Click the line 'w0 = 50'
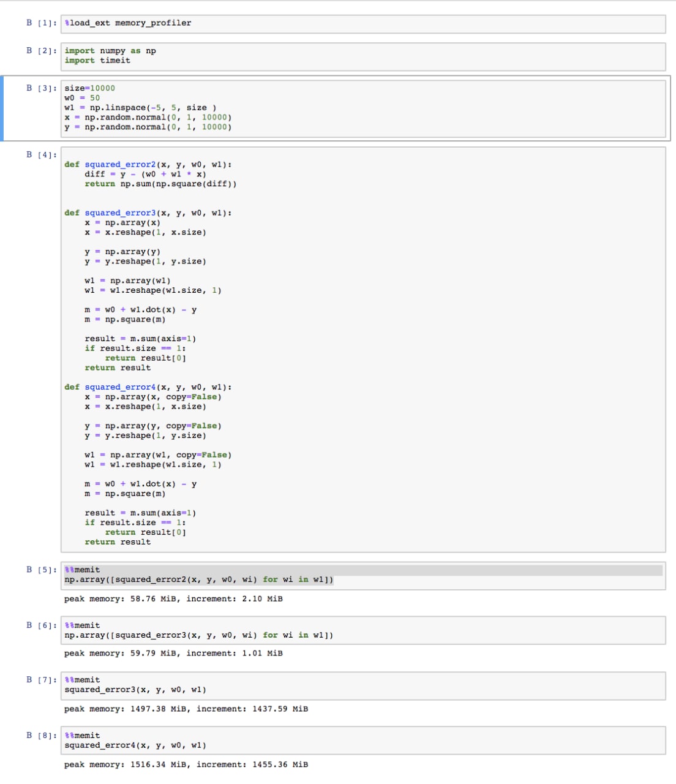 pos(82,98)
